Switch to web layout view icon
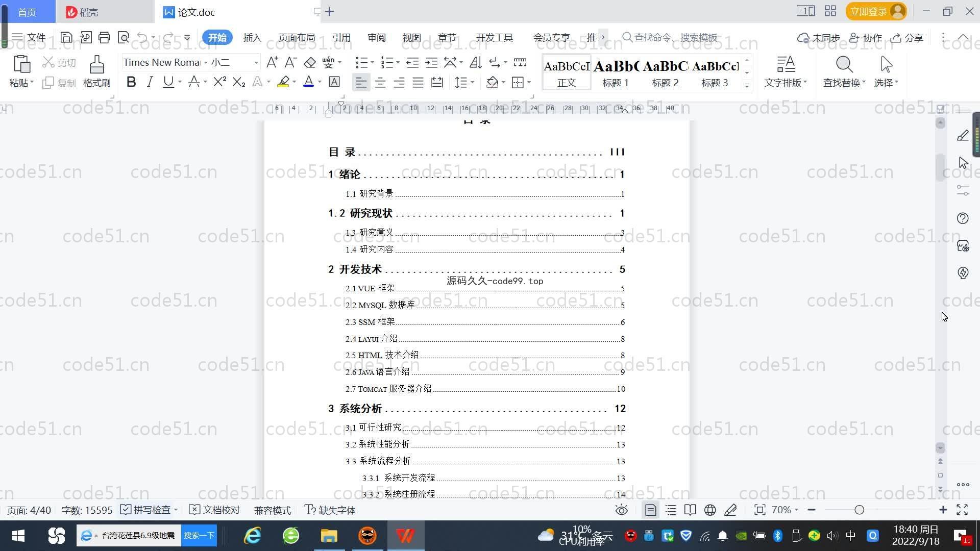980x551 pixels. tap(710, 510)
